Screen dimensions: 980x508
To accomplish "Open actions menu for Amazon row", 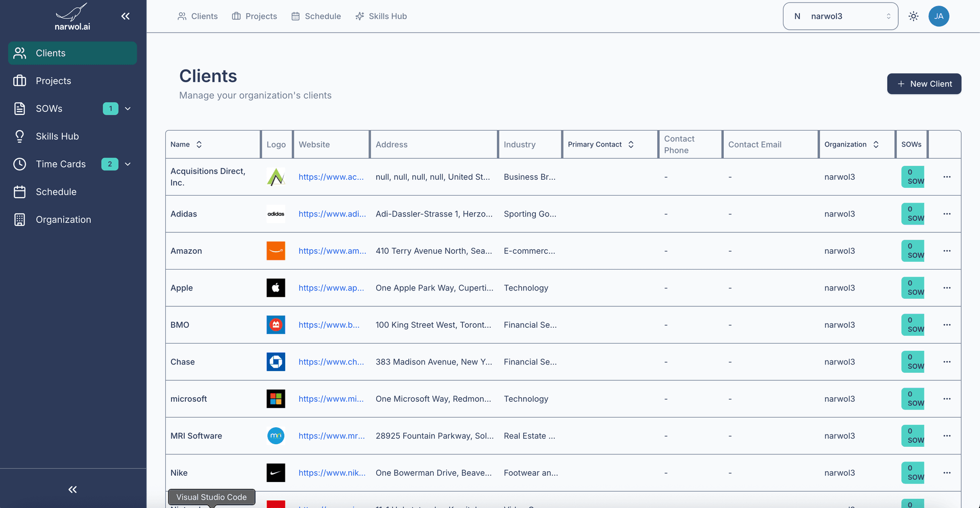I will [947, 251].
